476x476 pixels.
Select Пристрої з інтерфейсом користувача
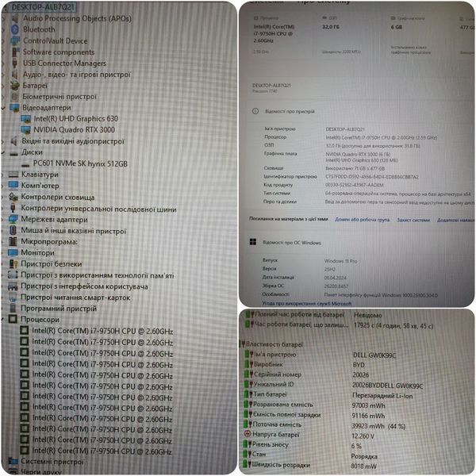pos(84,286)
